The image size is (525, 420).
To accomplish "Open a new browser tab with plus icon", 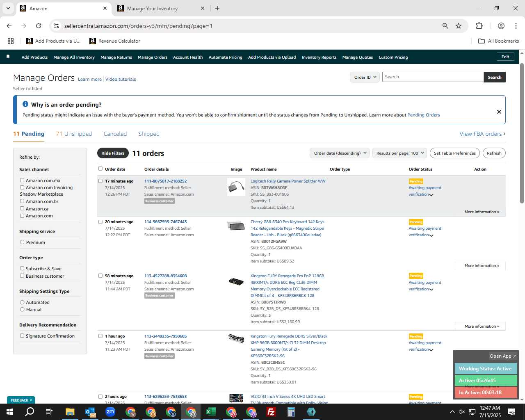I will pyautogui.click(x=217, y=8).
